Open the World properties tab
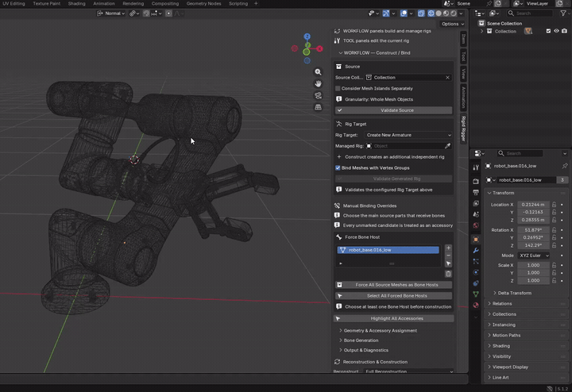Screen dimensions: 572x392 pos(476,225)
